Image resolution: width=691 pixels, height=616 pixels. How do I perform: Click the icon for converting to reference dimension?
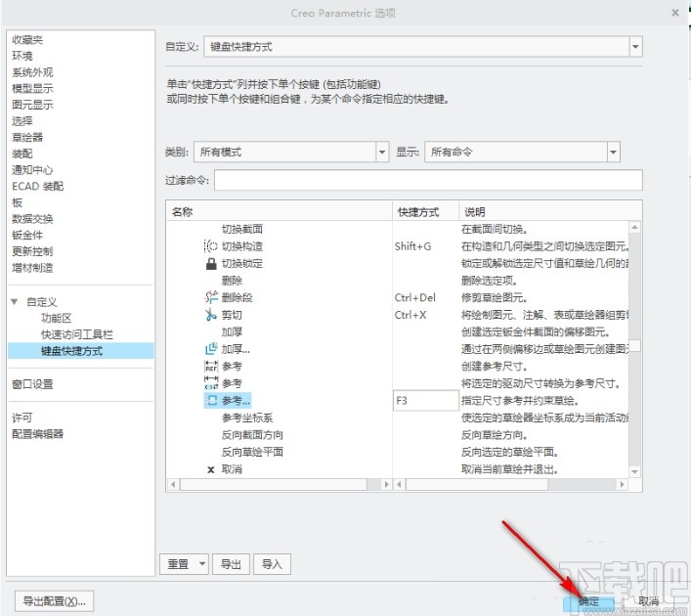point(211,382)
